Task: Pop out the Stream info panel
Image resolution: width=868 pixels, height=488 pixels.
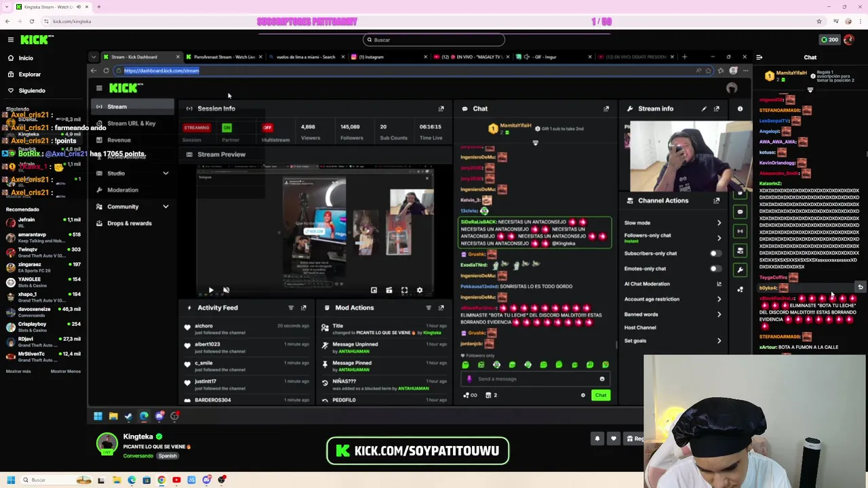Action: click(716, 108)
